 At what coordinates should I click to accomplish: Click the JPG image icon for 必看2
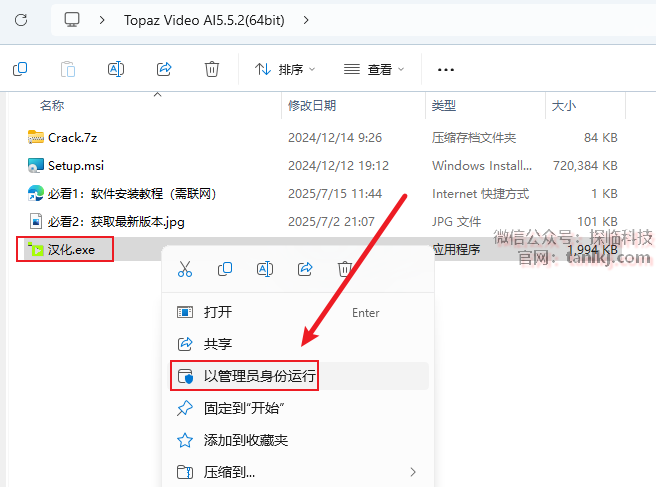tap(36, 221)
